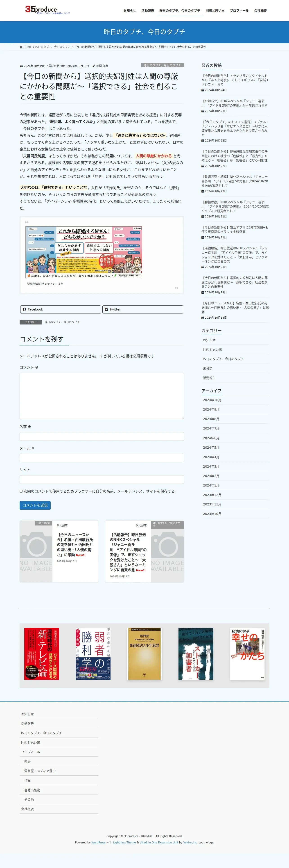
Task: Click the twitter share button
Action: [143, 309]
